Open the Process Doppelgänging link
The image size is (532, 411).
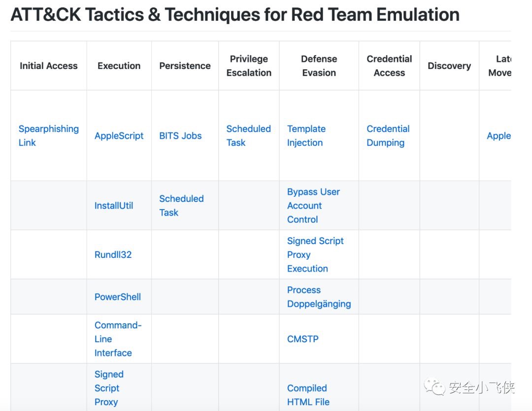(319, 297)
